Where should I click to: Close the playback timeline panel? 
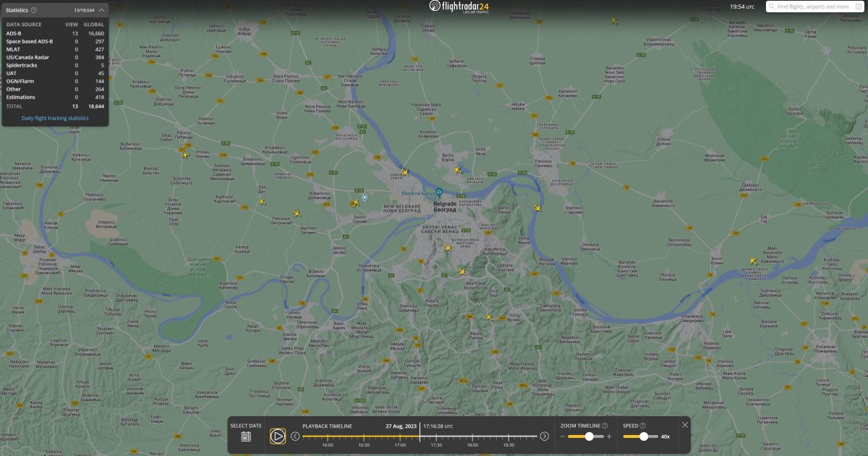684,425
